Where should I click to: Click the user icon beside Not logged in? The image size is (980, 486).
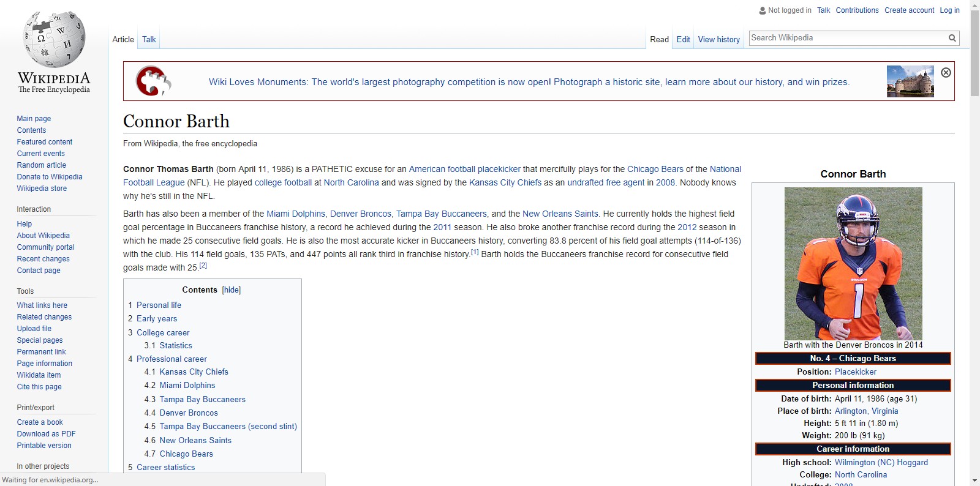763,10
